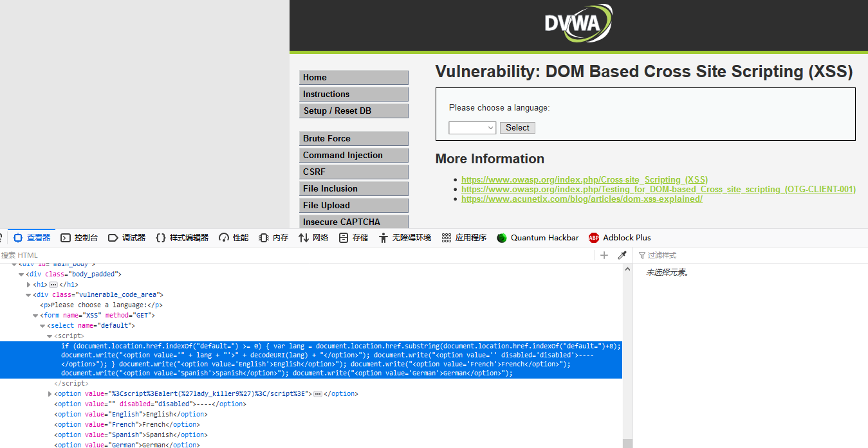Select the French option node in inspector

(x=127, y=425)
